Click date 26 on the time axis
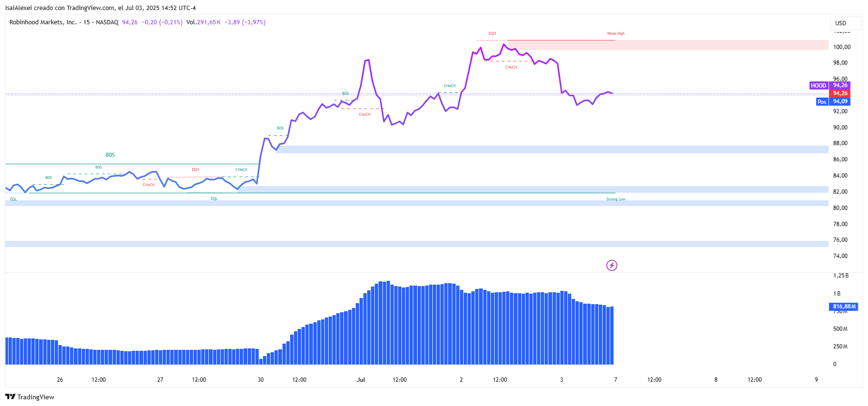Screen dimensions: 868x406 pyautogui.click(x=60, y=380)
